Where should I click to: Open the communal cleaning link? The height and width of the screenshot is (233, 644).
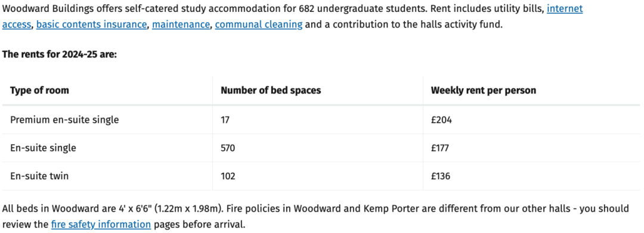click(259, 24)
